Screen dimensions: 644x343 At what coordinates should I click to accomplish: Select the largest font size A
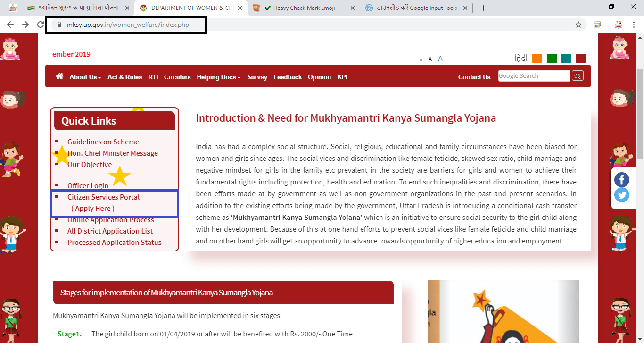tap(440, 59)
